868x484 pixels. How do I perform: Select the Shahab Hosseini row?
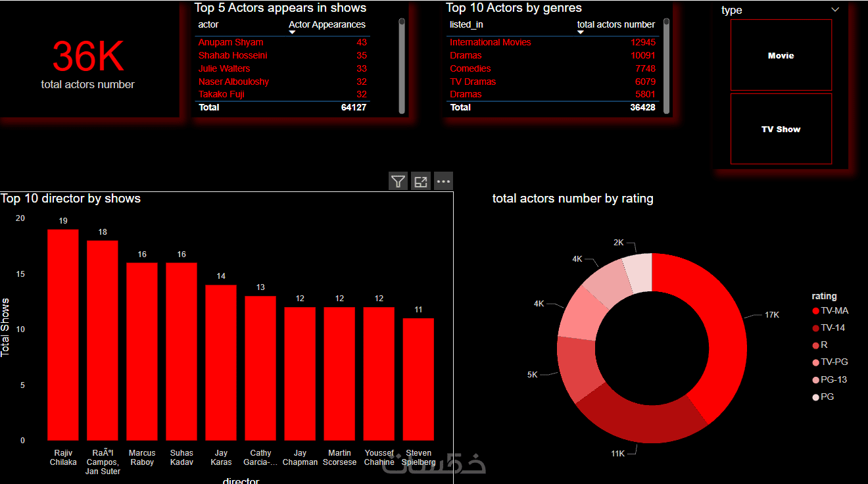[283, 55]
